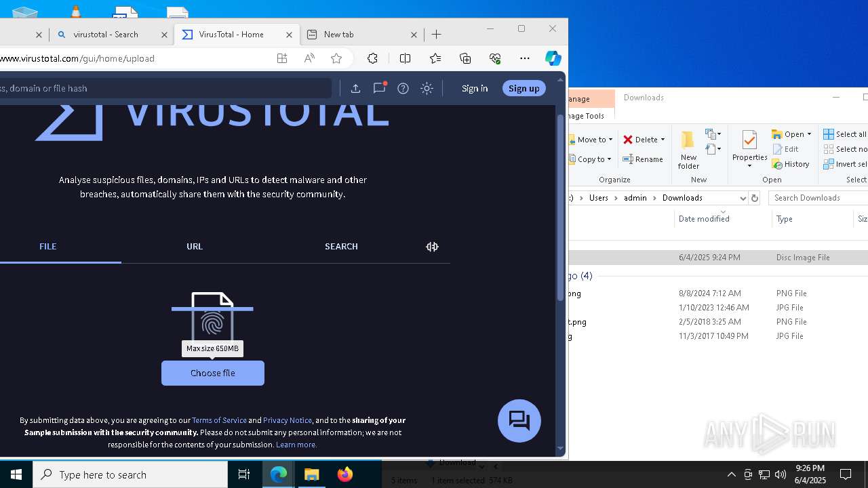
Task: Select VirusTotal FILE tab
Action: (x=47, y=247)
